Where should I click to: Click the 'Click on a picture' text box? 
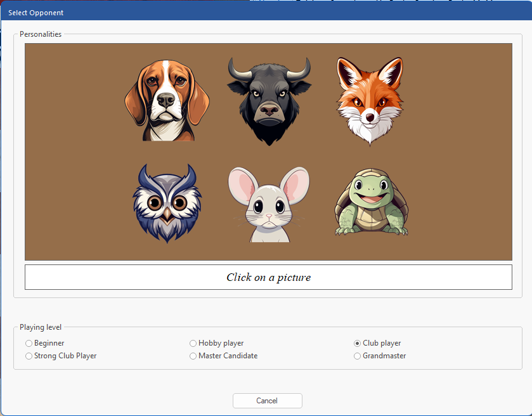coord(268,277)
